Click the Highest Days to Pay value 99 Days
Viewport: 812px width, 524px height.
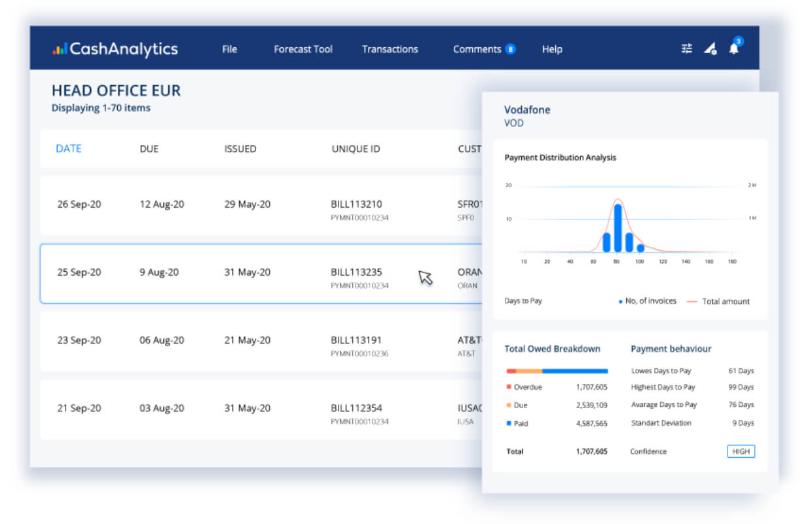[x=741, y=387]
